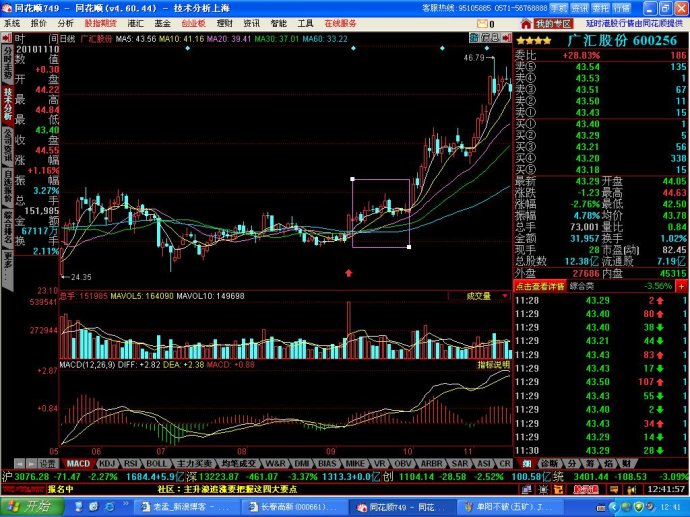Viewport: 690px width, 517px height.
Task: Switch to 老孟_新浪博客 taskbar window
Action: [x=187, y=507]
